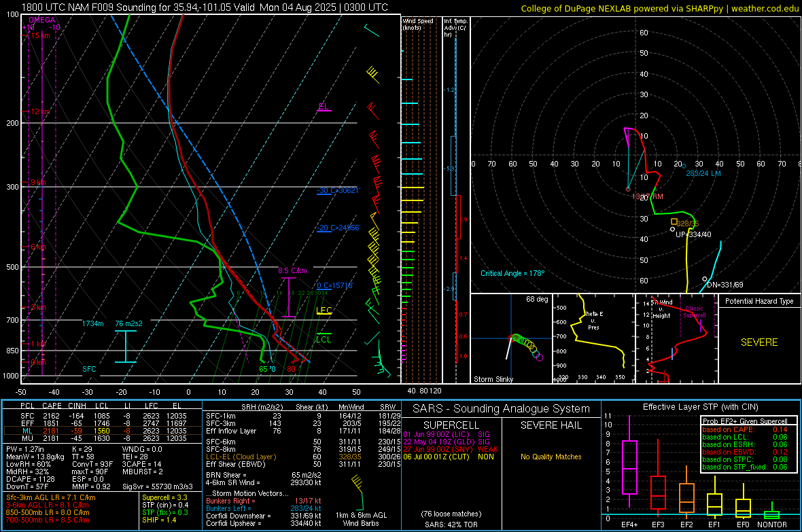This screenshot has width=802, height=532.
Task: Click the '9 km' height marker
Action: click(38, 183)
